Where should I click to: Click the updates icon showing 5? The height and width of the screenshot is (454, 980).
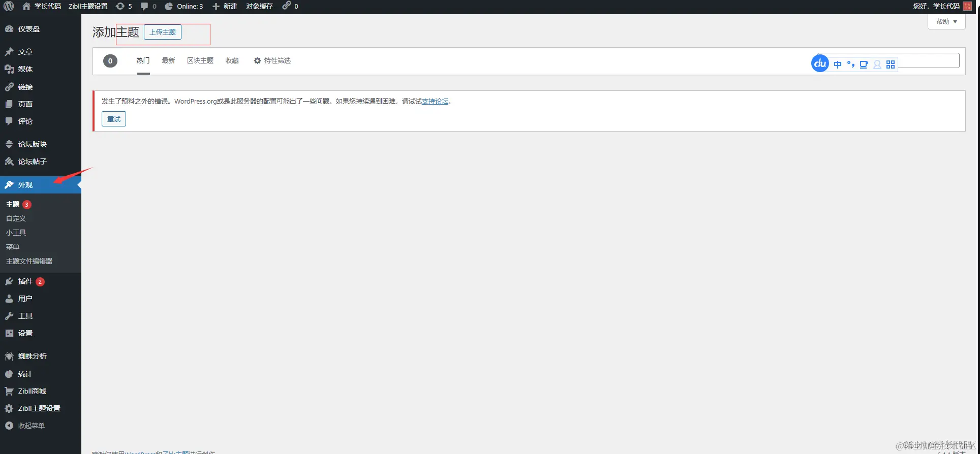[x=124, y=6]
